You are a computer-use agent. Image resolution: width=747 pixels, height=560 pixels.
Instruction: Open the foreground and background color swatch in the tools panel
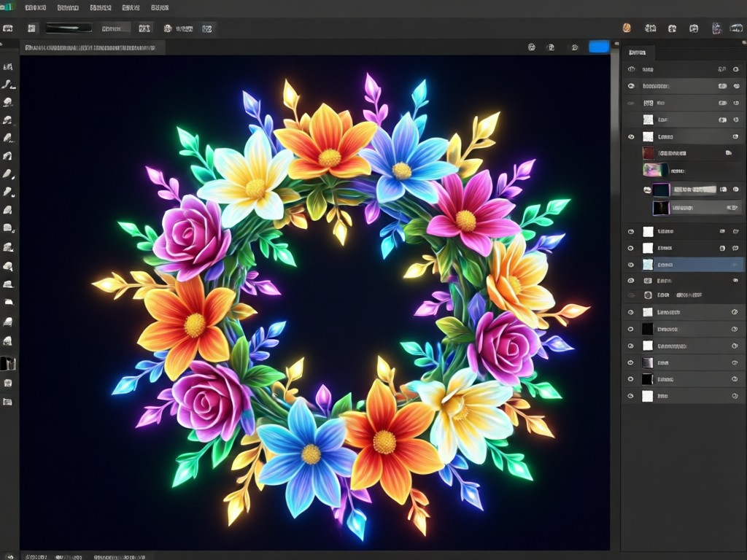7,364
